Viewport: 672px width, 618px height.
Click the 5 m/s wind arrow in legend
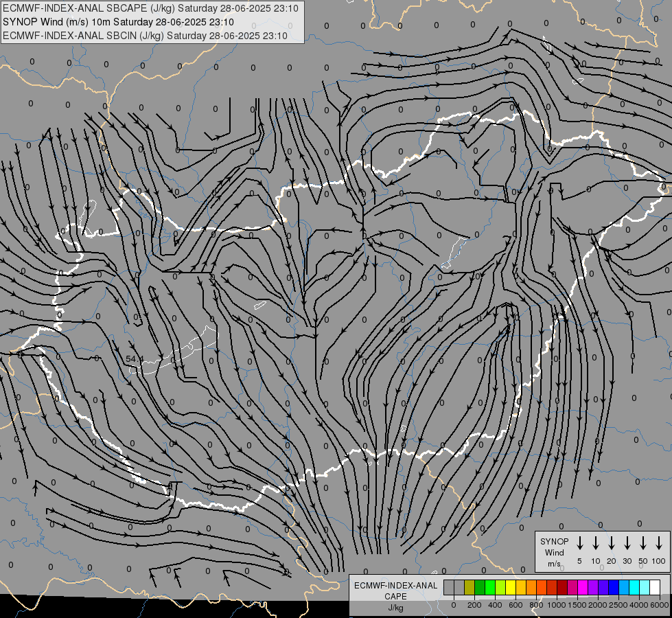click(x=579, y=543)
